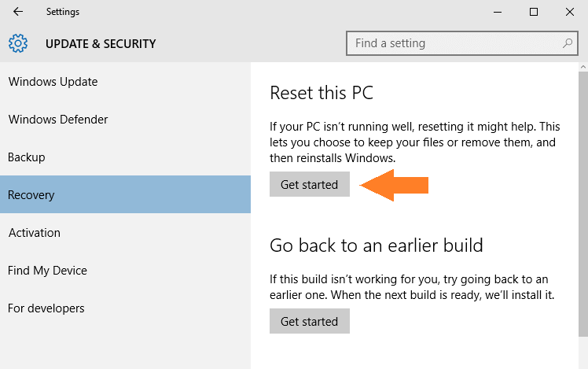This screenshot has width=588, height=369.
Task: Close the Settings window
Action: point(570,12)
